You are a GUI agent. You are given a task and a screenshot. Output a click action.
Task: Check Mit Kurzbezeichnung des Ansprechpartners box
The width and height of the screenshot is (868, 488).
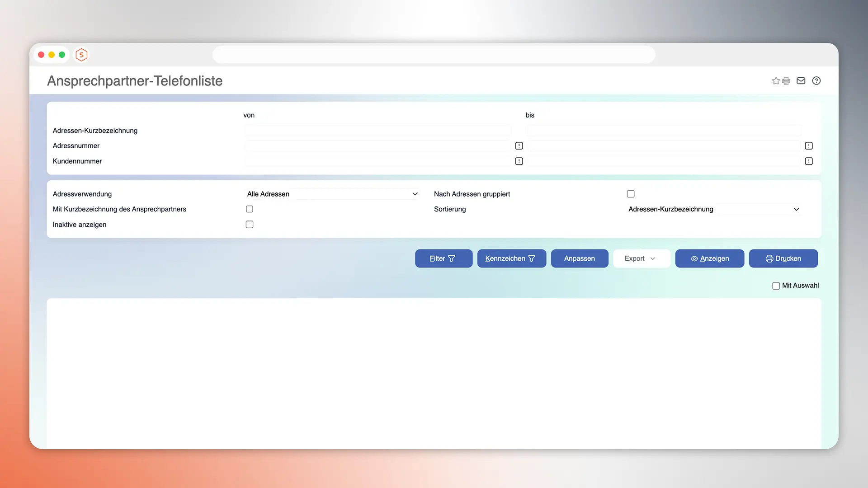point(250,209)
